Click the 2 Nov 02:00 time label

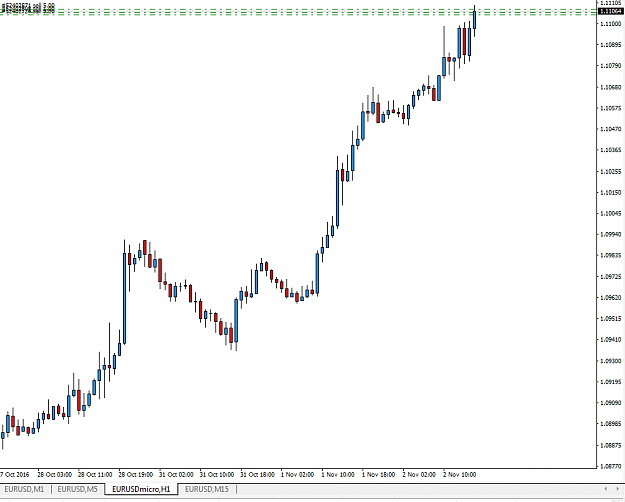(419, 474)
